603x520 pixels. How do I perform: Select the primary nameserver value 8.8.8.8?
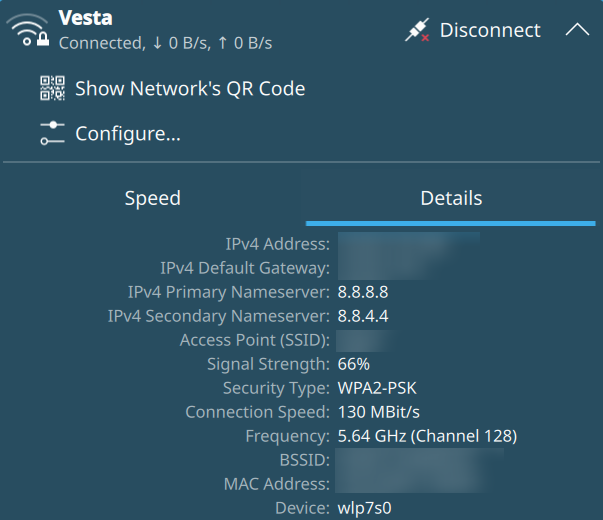pos(362,292)
